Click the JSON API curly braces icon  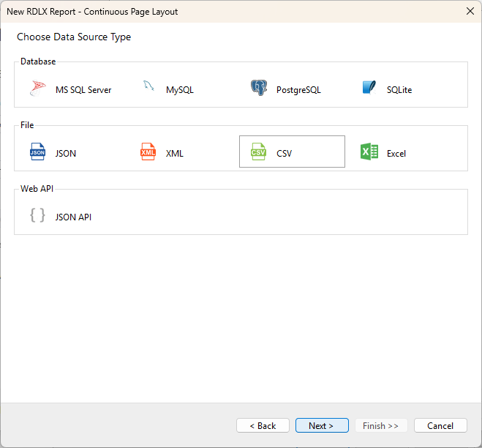click(x=37, y=216)
